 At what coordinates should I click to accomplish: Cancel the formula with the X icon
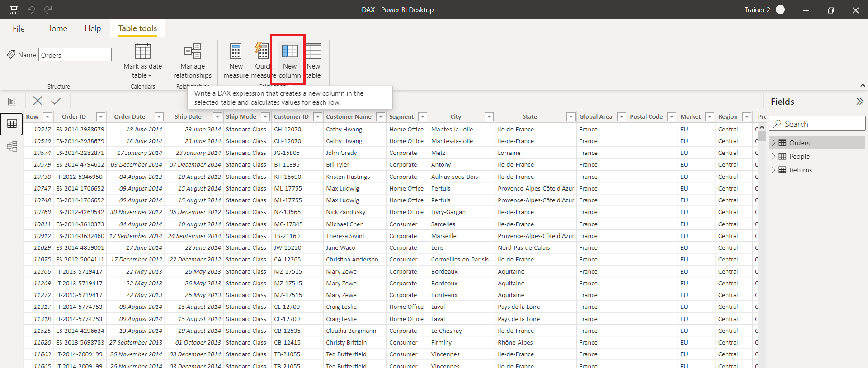[x=38, y=101]
